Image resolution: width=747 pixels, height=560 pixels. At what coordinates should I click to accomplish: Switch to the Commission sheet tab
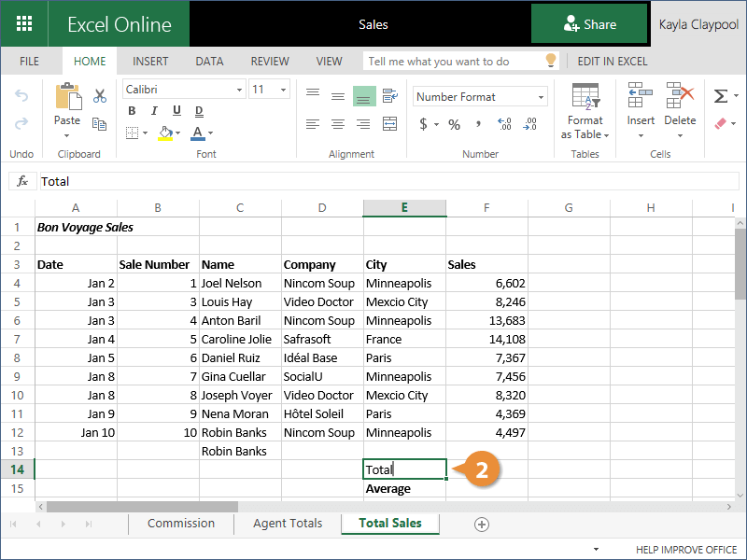pyautogui.click(x=181, y=524)
